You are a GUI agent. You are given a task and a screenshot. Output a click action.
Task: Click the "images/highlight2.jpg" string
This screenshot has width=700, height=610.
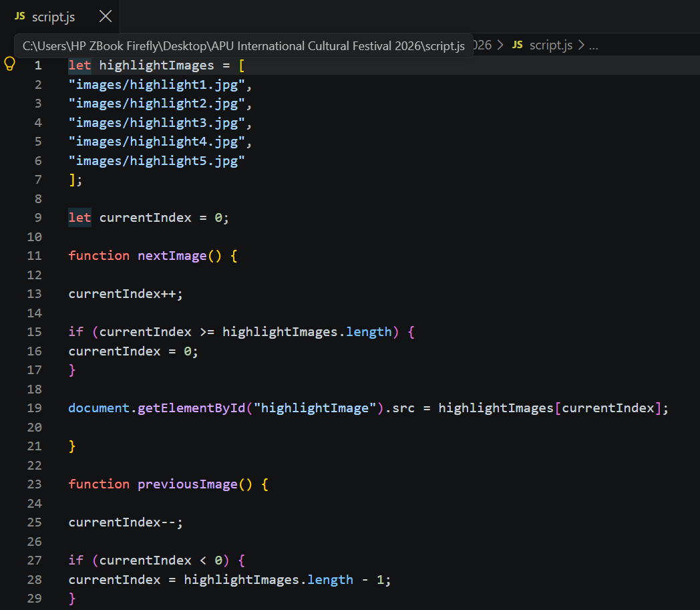click(x=156, y=104)
